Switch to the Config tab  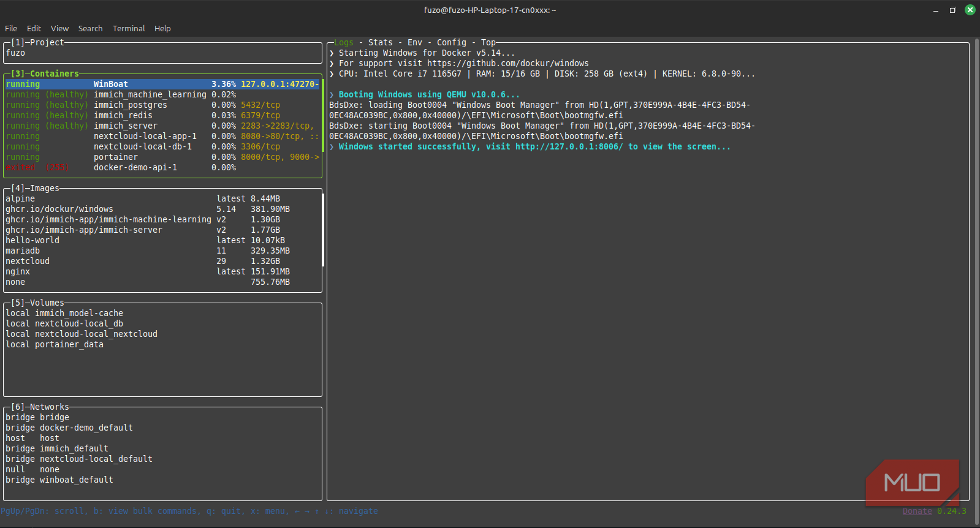coord(452,43)
